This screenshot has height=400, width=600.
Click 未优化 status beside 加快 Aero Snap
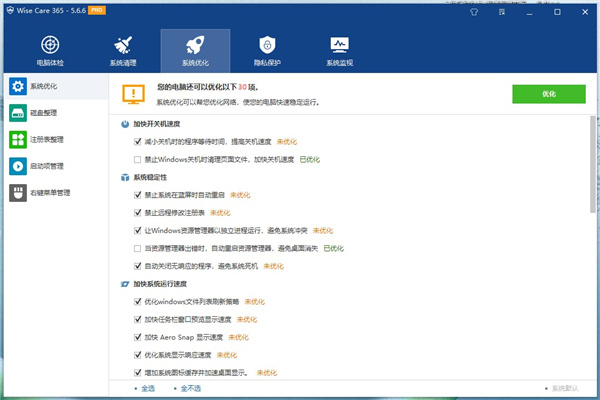coord(238,337)
